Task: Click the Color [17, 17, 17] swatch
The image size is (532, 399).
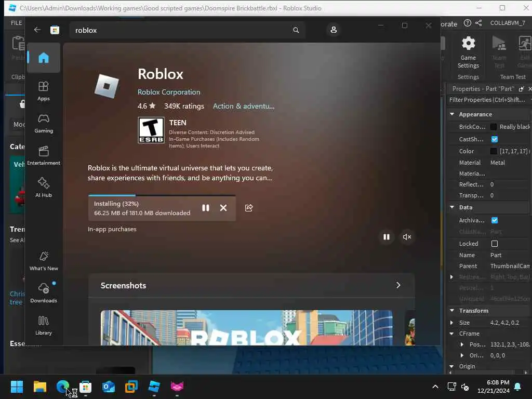Action: pyautogui.click(x=494, y=151)
